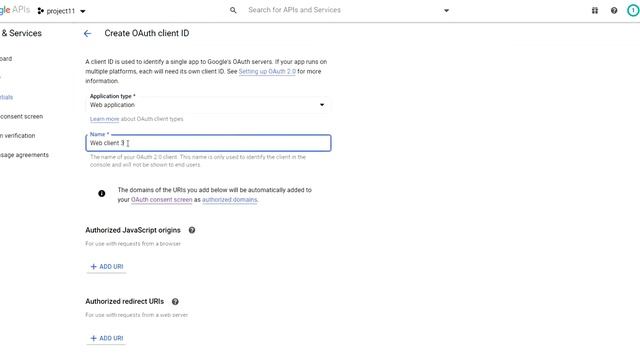The image size is (640, 360).
Task: Open the Dashboard sidebar item
Action: [x=6, y=59]
